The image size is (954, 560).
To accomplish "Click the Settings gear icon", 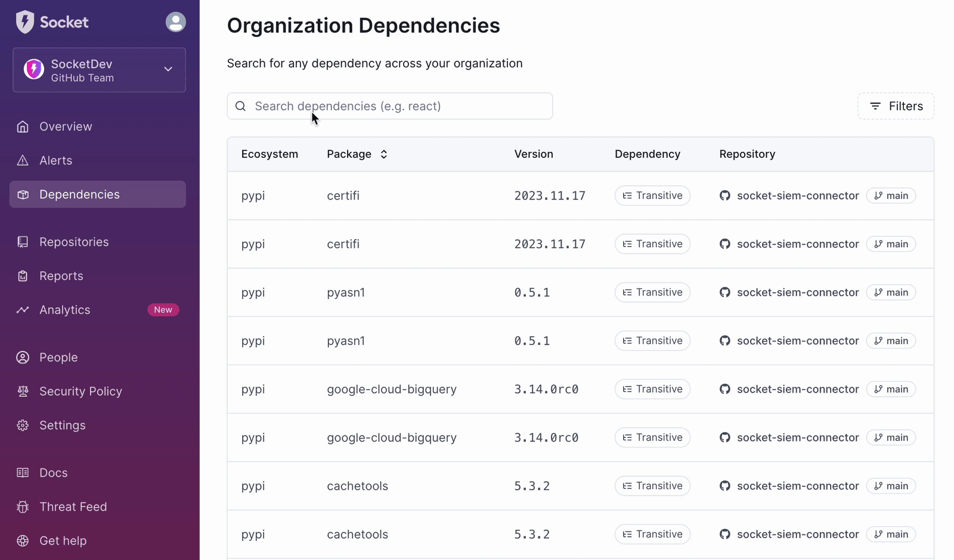I will 23,425.
